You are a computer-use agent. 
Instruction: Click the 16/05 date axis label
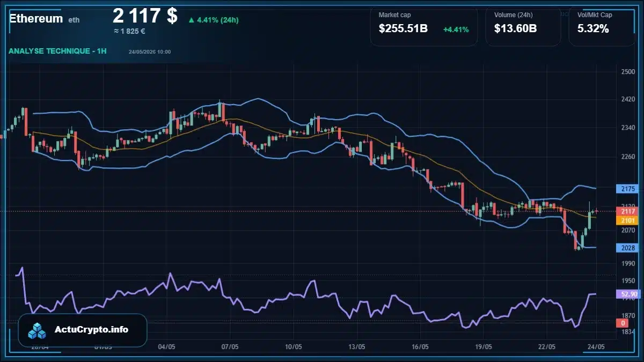coord(420,346)
